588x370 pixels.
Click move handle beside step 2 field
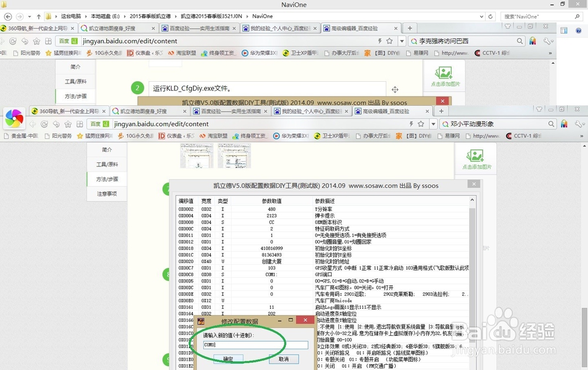[395, 89]
